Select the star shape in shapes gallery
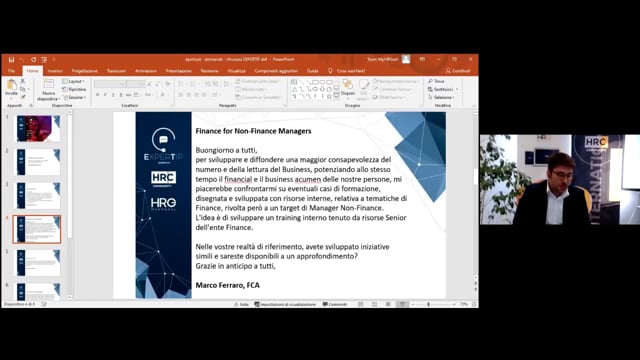 (x=329, y=96)
